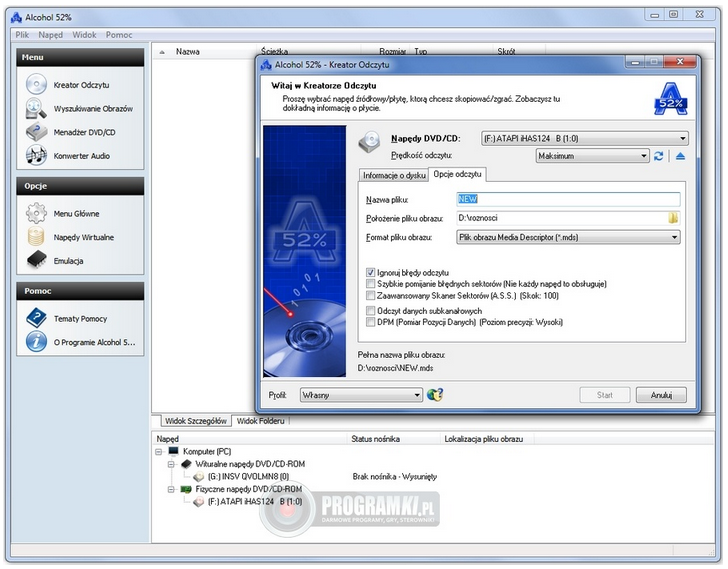728x569 pixels.
Task: Click the disc drive icon beside Napędy DVD/CD
Action: pos(370,142)
